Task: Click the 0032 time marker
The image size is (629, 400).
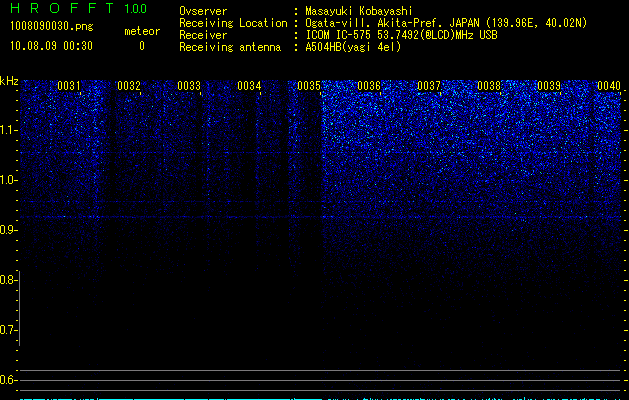Action: point(129,86)
